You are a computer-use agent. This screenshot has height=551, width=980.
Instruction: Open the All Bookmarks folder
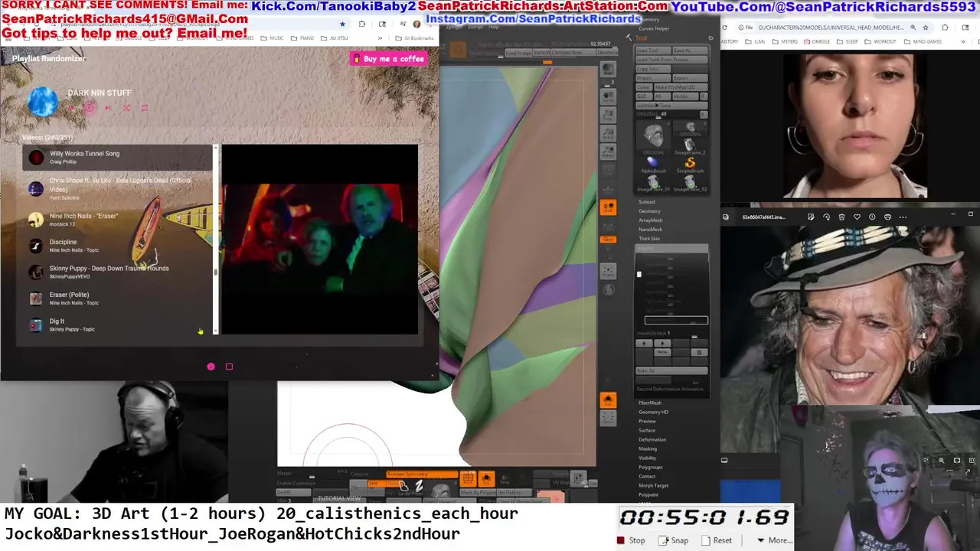pyautogui.click(x=414, y=38)
